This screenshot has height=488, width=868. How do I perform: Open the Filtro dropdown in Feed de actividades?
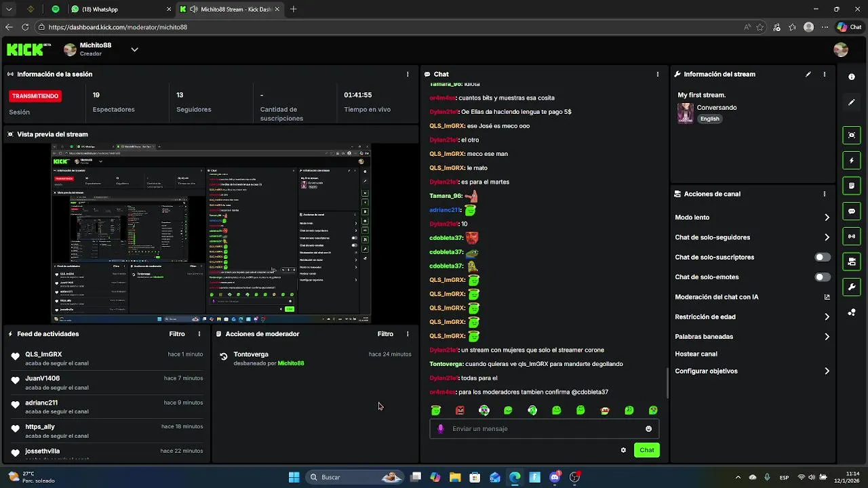pyautogui.click(x=177, y=333)
